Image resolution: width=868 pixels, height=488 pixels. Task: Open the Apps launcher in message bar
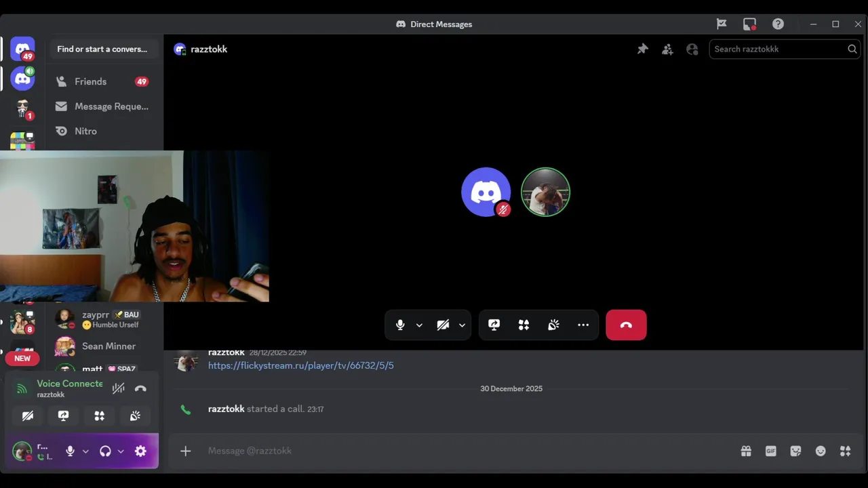845,451
